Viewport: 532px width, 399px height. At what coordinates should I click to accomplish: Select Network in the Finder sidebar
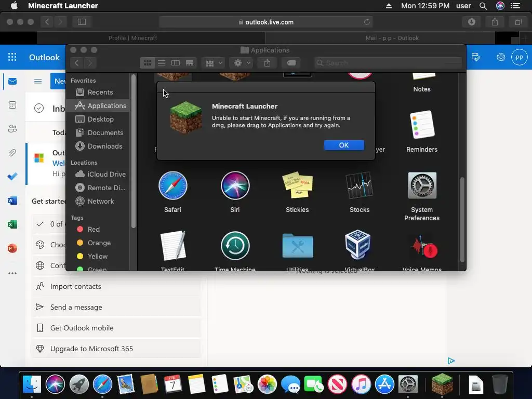click(x=98, y=201)
